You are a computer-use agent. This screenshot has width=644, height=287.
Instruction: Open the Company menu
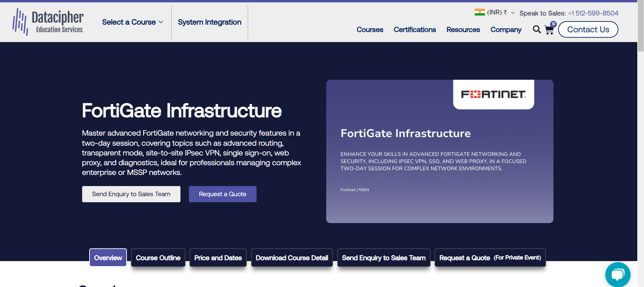click(x=506, y=30)
